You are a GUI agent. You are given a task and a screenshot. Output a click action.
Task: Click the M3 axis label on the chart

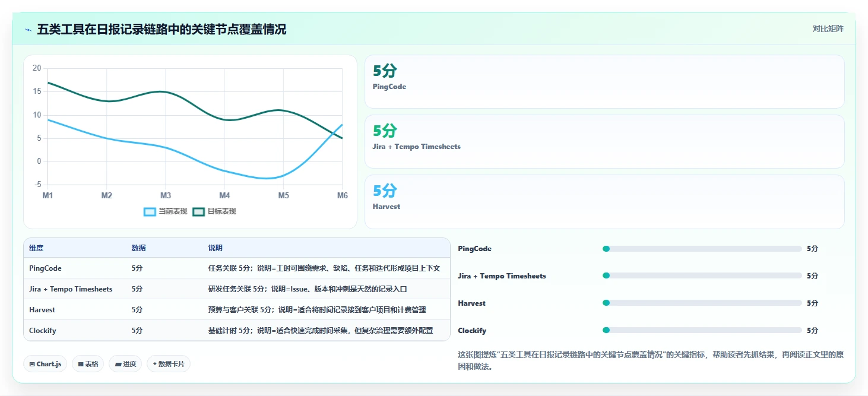click(166, 195)
